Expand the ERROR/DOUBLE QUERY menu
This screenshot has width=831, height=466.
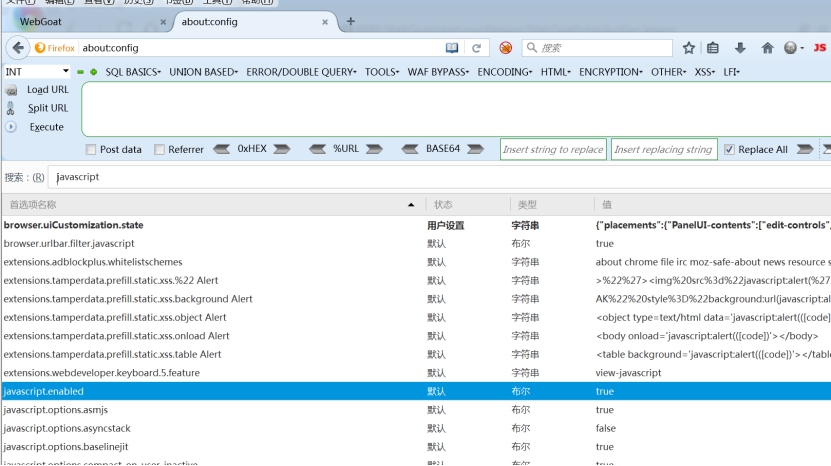click(301, 72)
